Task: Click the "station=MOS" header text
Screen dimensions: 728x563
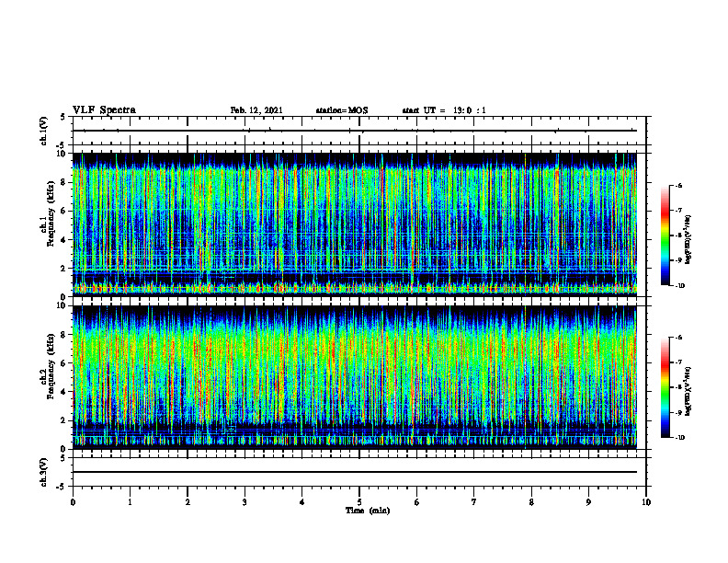Action: tap(342, 110)
